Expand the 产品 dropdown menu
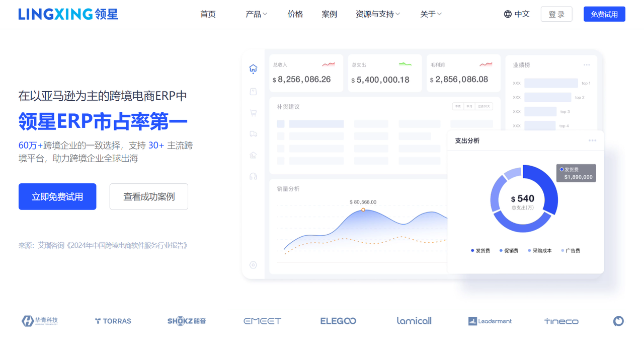 [257, 14]
